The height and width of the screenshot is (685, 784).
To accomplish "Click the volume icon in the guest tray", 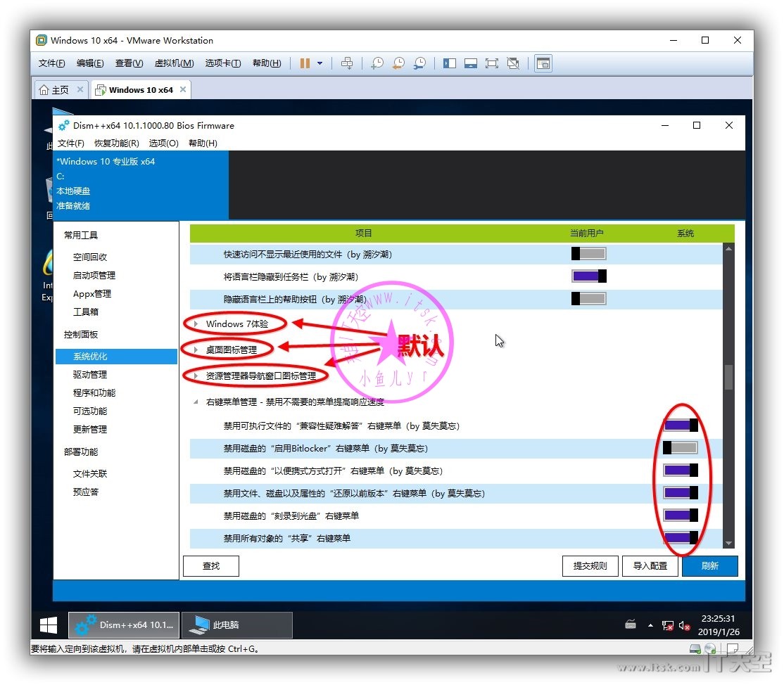I will point(685,625).
